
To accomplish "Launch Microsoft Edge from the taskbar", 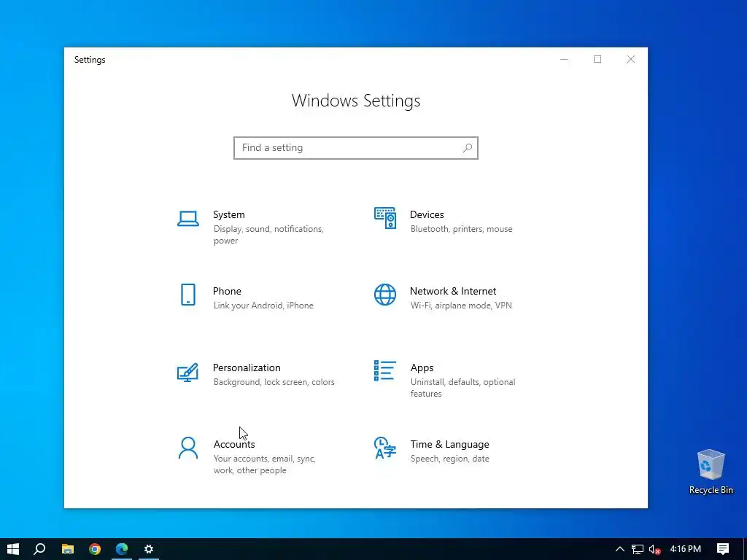I will click(122, 549).
